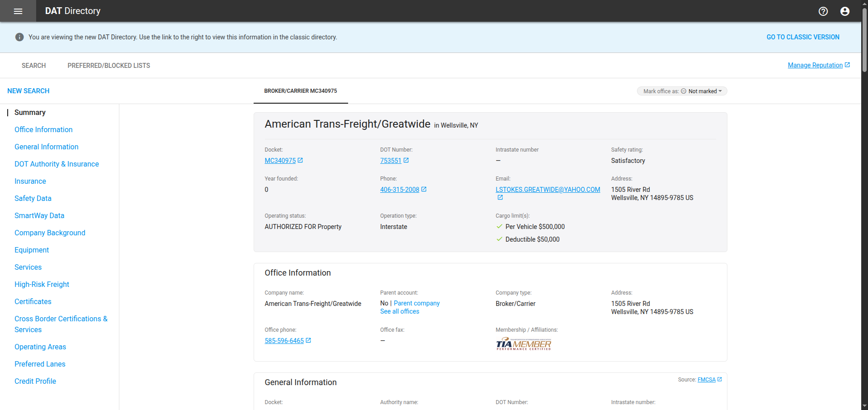Open the FMCSA source link
The image size is (868, 410).
tap(706, 380)
